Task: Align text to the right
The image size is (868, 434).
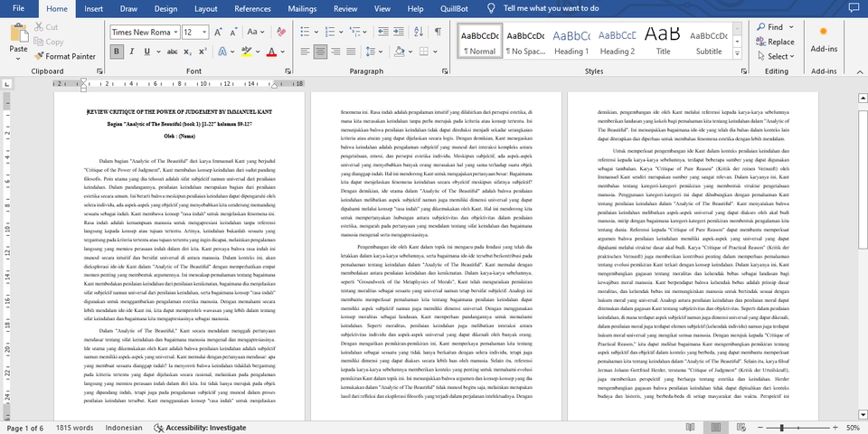Action: point(335,52)
